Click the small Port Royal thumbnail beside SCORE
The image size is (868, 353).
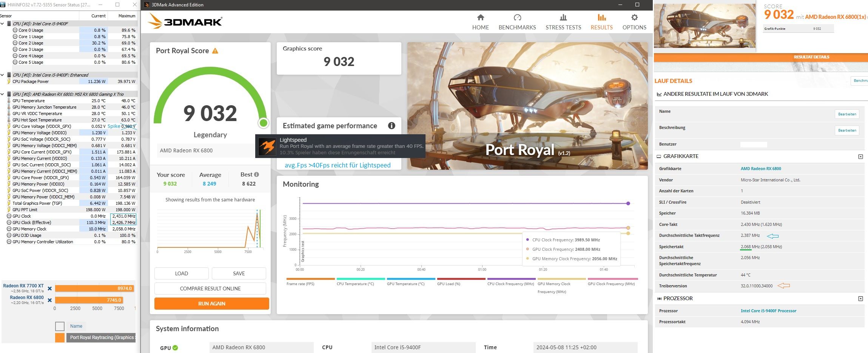[705, 26]
